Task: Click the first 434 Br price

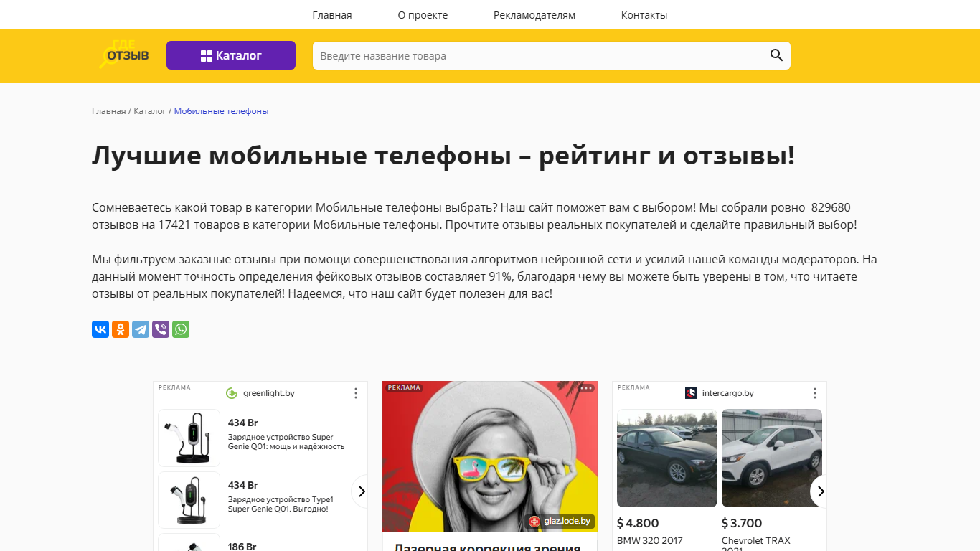Action: [243, 423]
